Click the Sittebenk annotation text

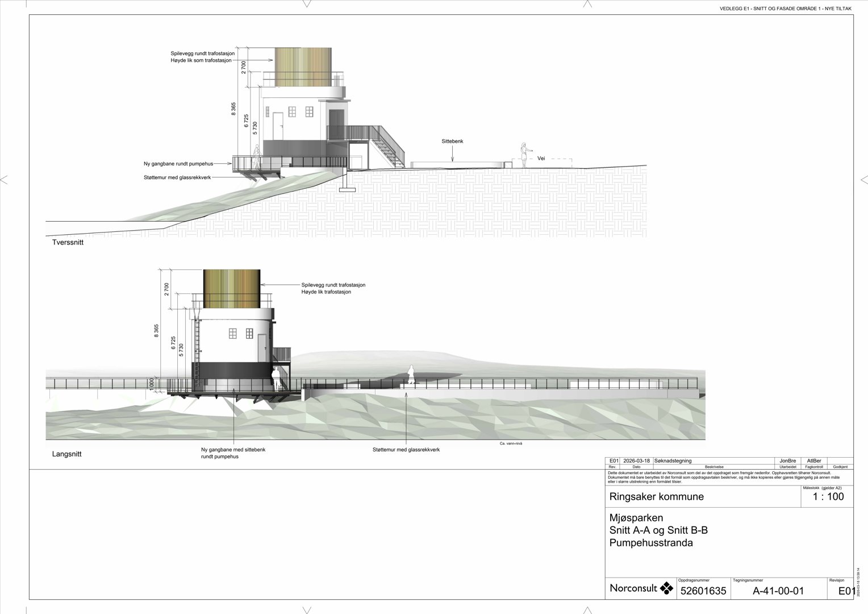[452, 141]
